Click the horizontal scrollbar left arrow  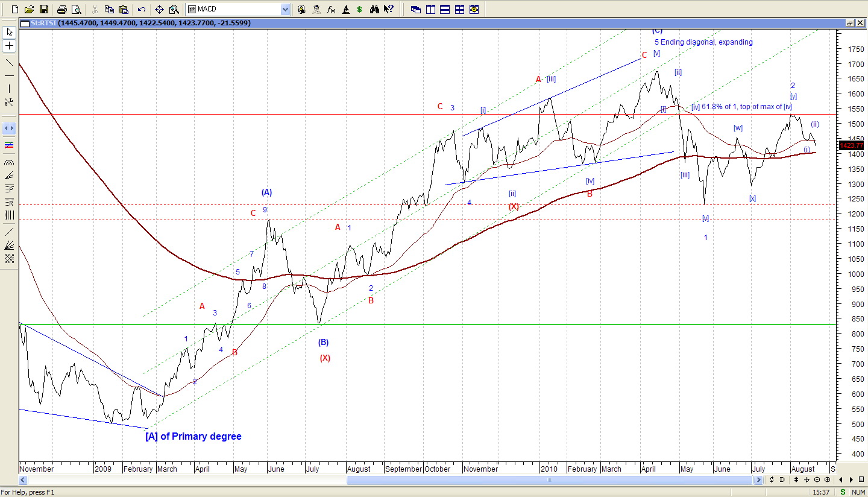(x=24, y=480)
